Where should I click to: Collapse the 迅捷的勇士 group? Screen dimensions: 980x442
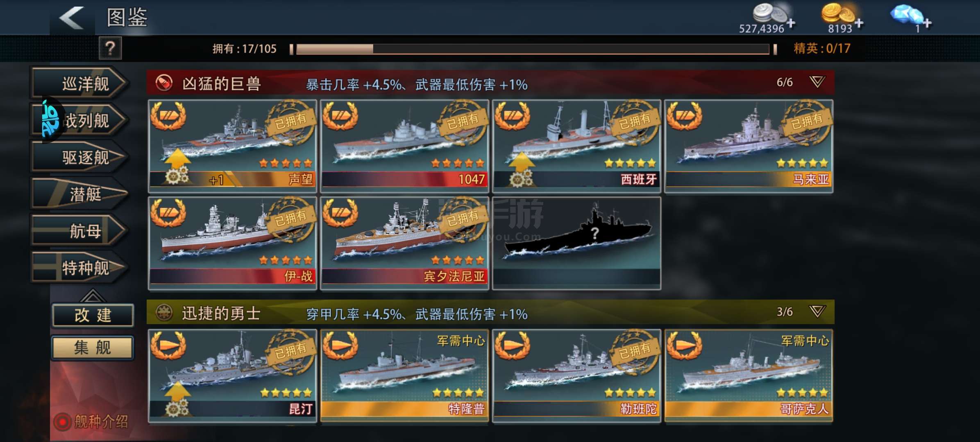click(x=817, y=311)
